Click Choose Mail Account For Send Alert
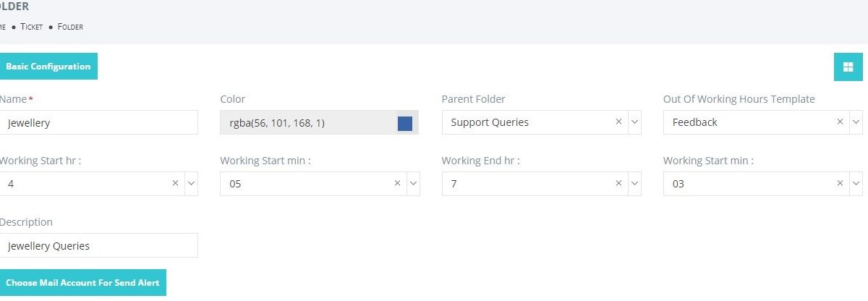The image size is (868, 301). pyautogui.click(x=82, y=283)
